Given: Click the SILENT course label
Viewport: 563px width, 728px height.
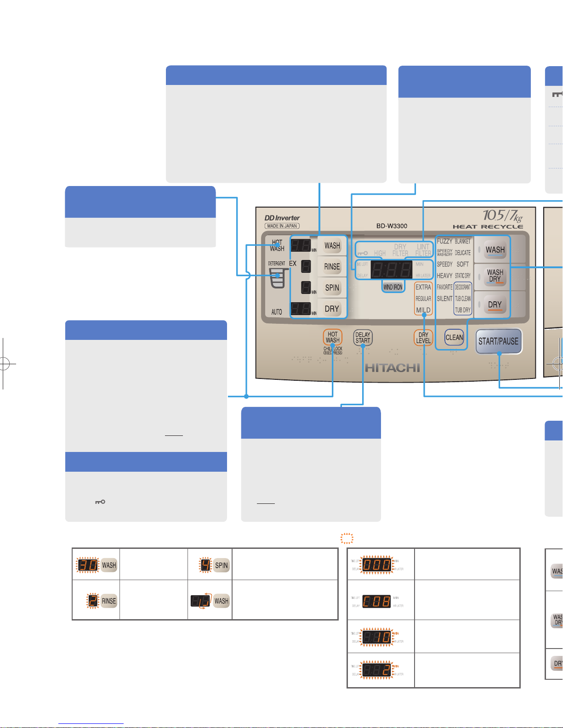Looking at the screenshot, I should click(x=444, y=299).
